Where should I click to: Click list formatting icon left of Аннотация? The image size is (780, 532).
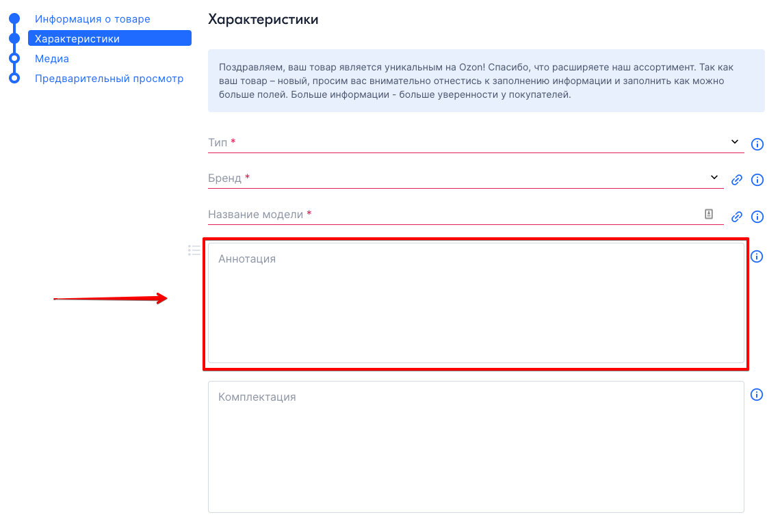coord(194,250)
